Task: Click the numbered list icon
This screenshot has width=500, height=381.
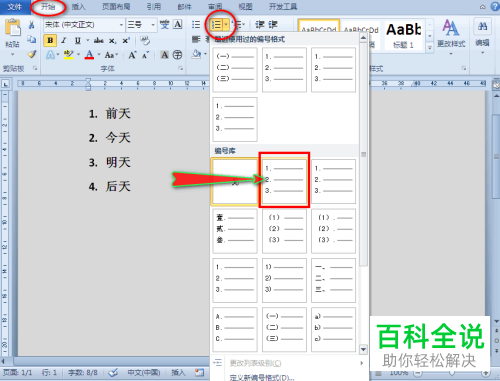Action: click(216, 24)
